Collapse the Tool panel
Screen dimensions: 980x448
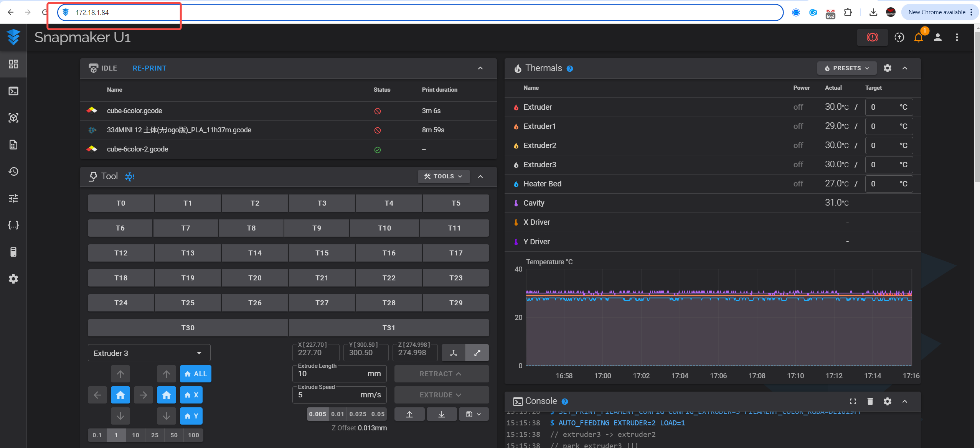coord(480,176)
